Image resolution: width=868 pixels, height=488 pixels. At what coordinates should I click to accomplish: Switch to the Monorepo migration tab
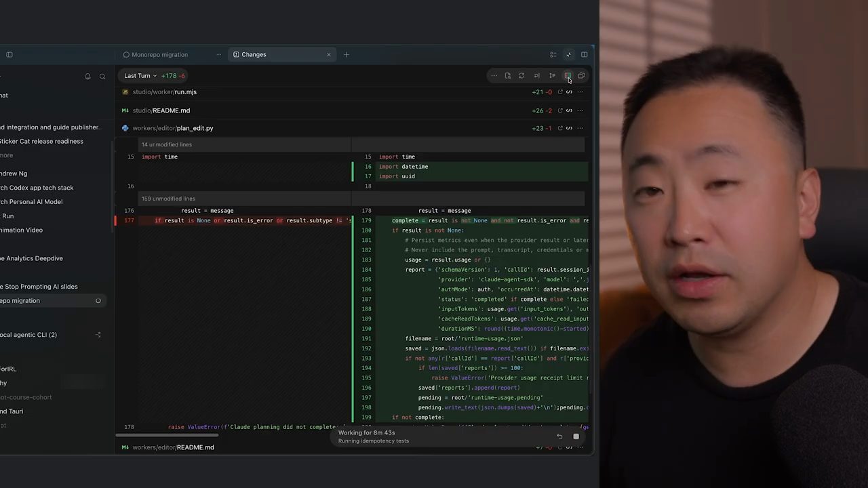click(160, 54)
